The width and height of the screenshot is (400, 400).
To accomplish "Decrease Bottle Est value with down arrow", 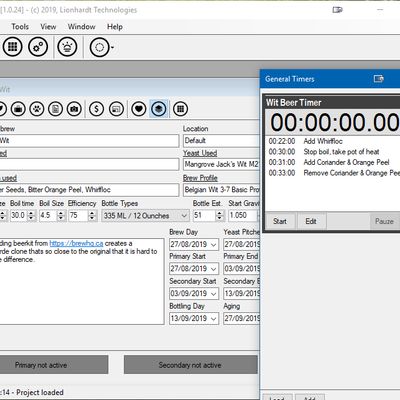I will pyautogui.click(x=219, y=218).
